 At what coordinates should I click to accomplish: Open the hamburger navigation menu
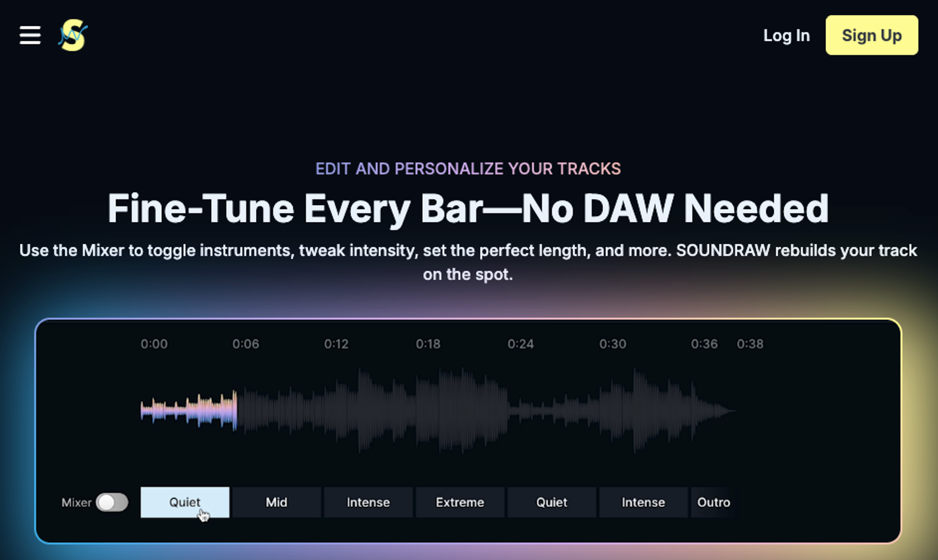(x=30, y=35)
